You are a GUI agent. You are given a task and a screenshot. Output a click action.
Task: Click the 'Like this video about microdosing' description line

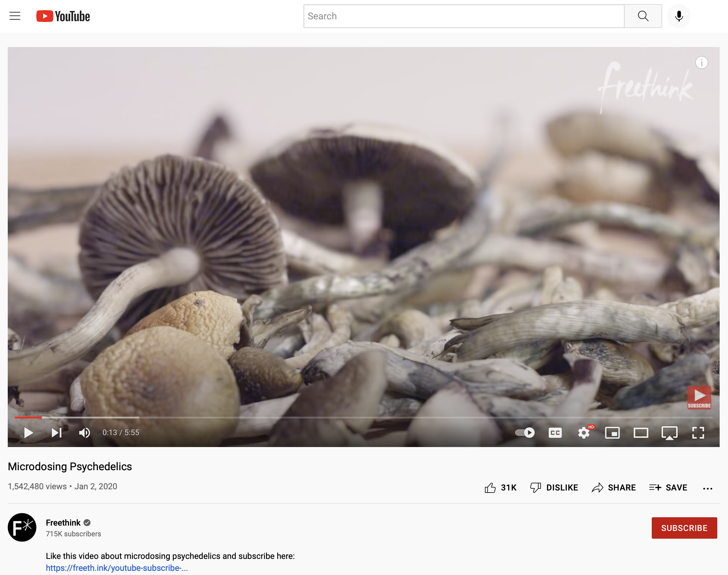(x=170, y=556)
